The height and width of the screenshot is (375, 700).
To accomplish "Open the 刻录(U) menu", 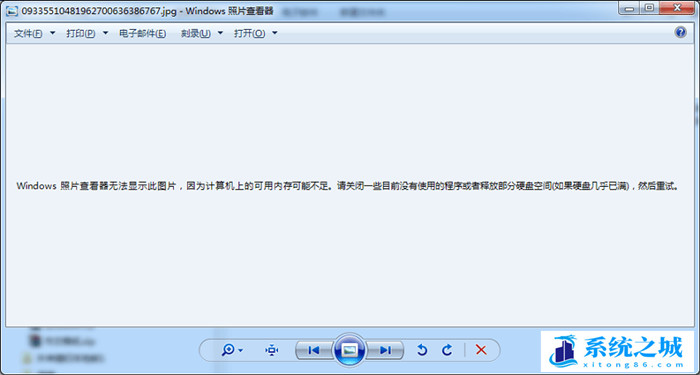I will pos(196,33).
